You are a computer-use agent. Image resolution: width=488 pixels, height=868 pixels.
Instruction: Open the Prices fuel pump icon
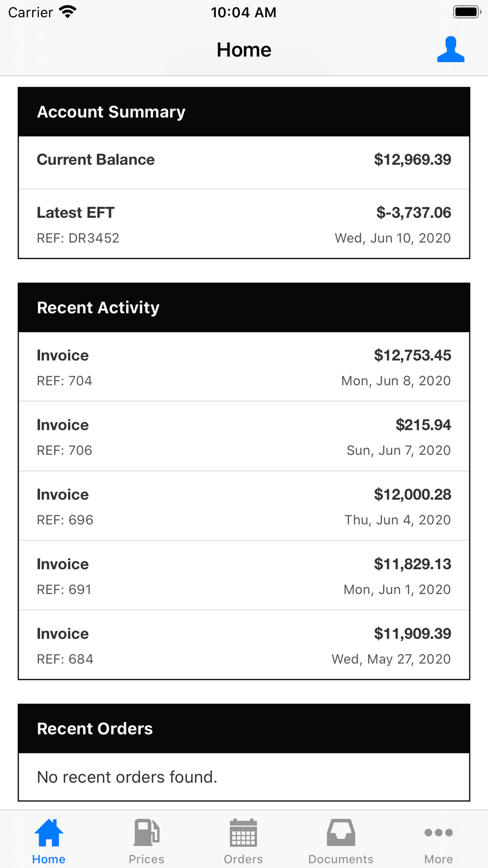tap(146, 833)
